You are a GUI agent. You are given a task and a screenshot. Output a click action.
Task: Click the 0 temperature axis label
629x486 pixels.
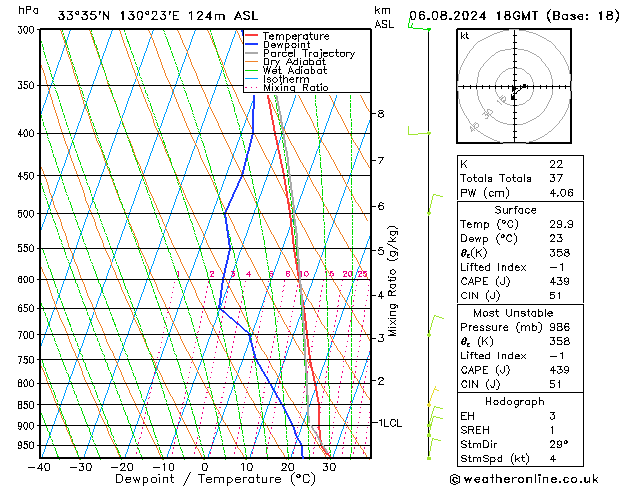pyautogui.click(x=205, y=467)
